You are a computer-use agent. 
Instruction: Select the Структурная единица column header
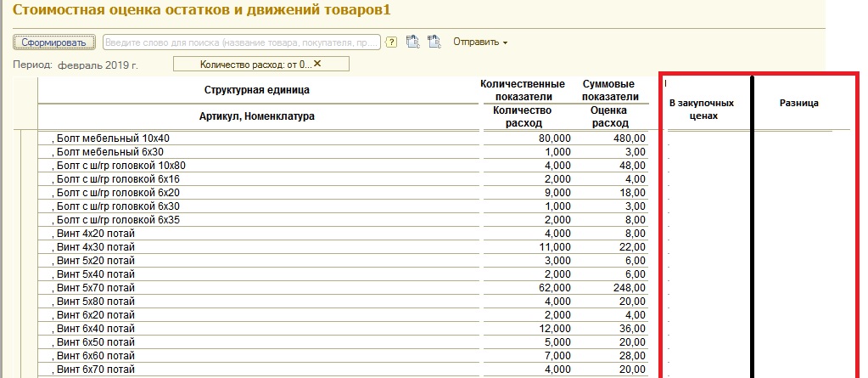[257, 90]
